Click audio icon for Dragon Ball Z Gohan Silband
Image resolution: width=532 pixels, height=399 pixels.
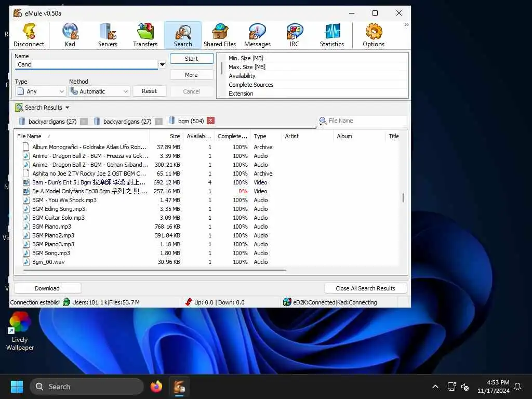point(26,165)
